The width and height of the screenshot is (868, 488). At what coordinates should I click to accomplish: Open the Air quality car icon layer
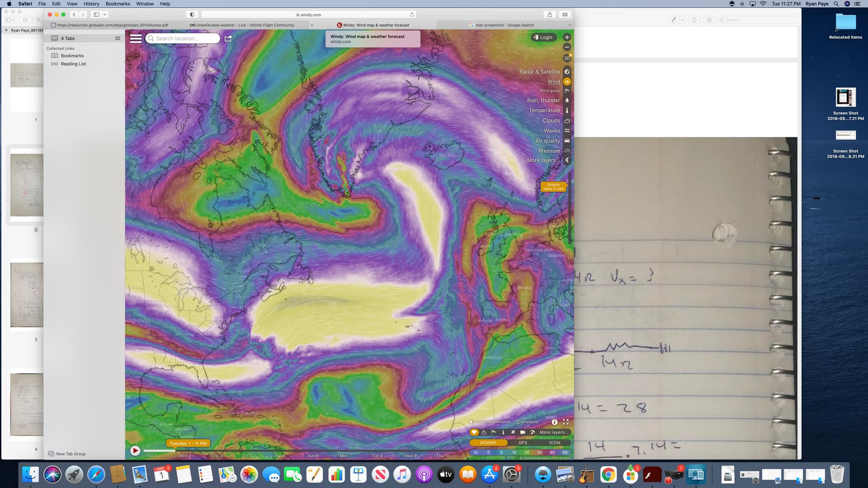point(567,141)
